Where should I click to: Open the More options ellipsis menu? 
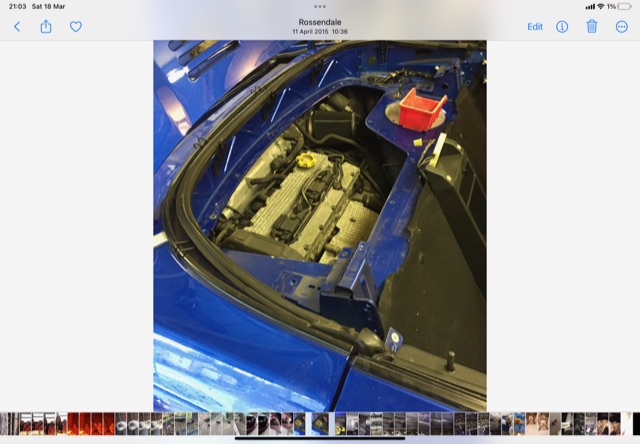[x=621, y=27]
